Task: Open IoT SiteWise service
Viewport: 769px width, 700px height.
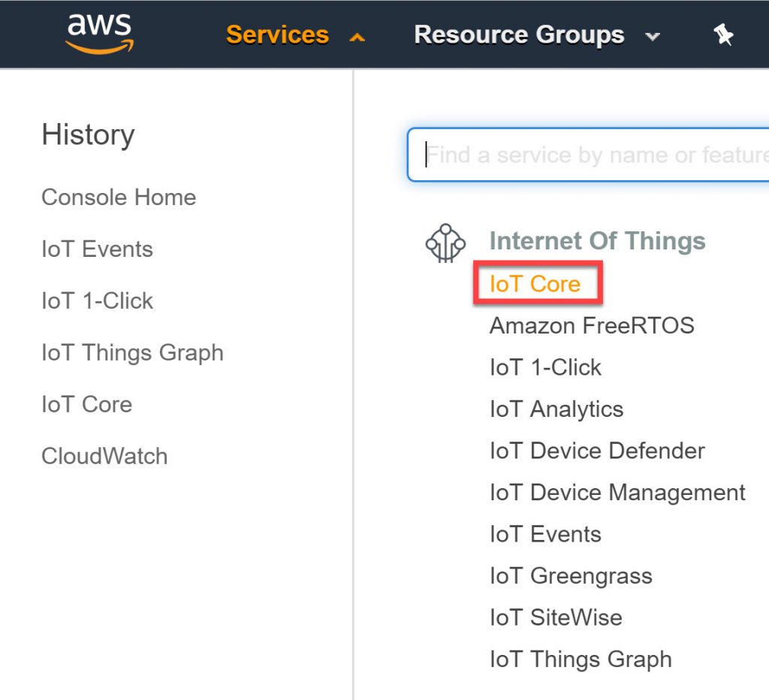Action: [x=555, y=617]
